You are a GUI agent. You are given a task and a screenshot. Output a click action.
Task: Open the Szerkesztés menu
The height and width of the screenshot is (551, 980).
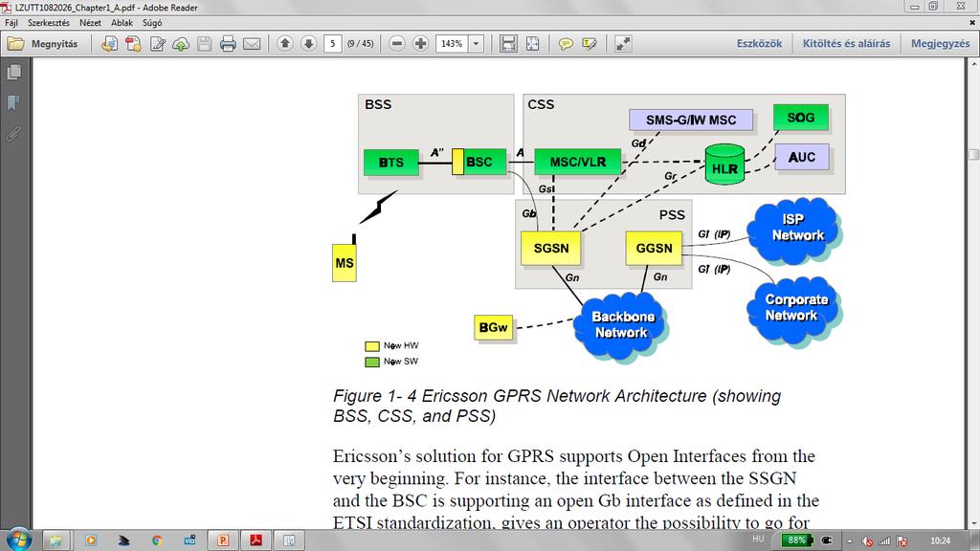(x=48, y=23)
